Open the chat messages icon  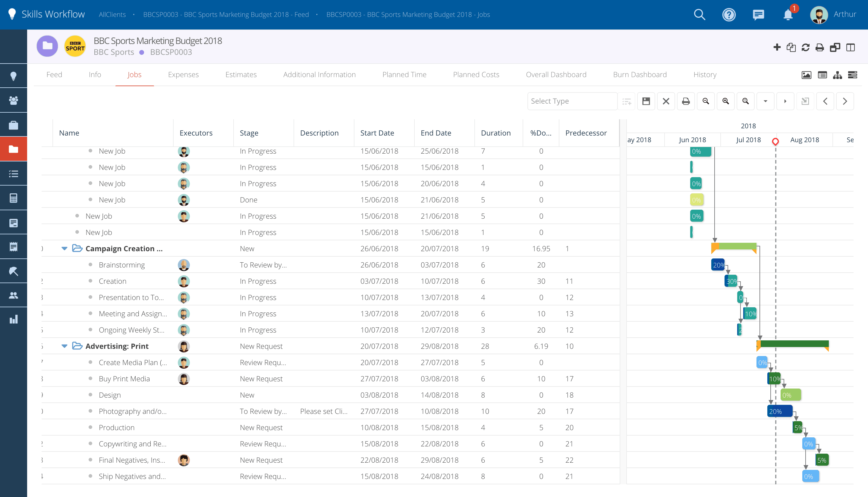pyautogui.click(x=758, y=15)
